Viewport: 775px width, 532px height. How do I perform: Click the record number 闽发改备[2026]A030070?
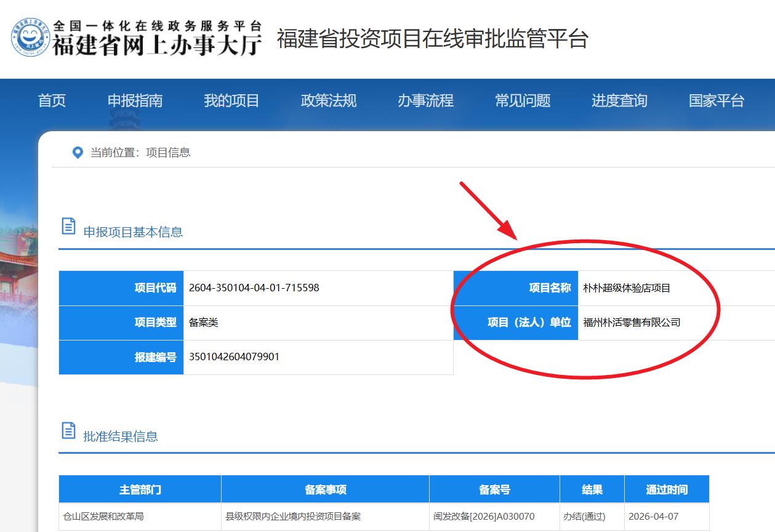pos(484,517)
